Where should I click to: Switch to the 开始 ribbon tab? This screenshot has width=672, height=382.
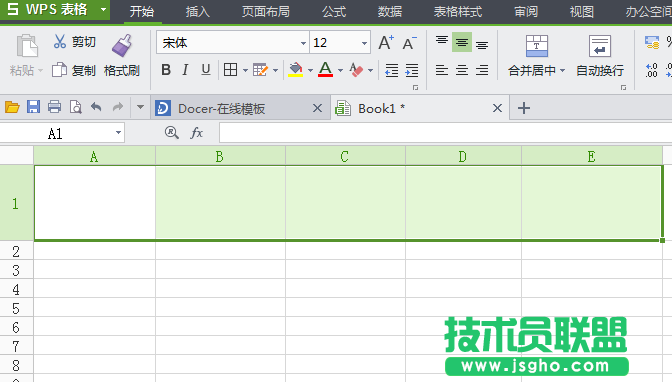[142, 12]
